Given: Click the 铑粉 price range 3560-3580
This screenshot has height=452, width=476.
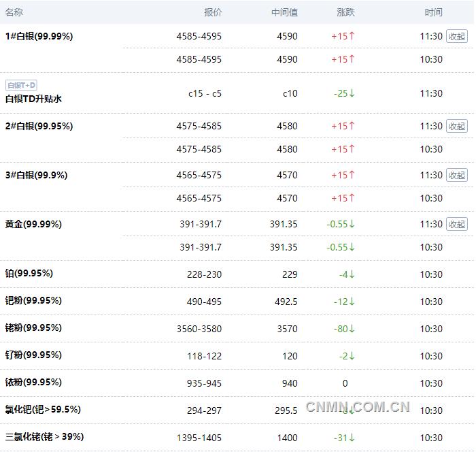Looking at the screenshot, I should coord(199,329).
